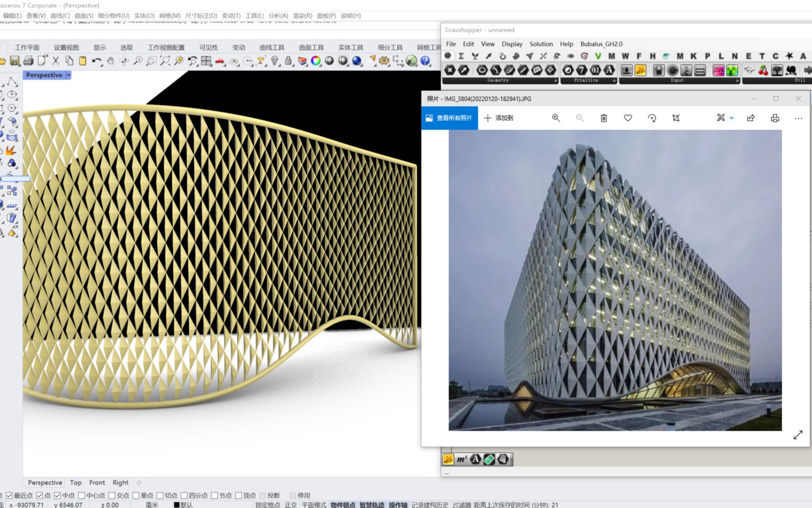The width and height of the screenshot is (812, 508).
Task: Click the Rhino help question mark icon
Action: coord(426,61)
